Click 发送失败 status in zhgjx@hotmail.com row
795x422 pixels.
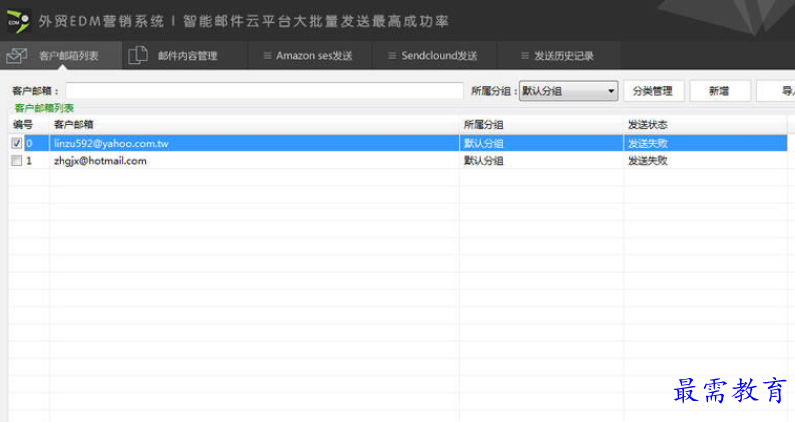tap(647, 161)
